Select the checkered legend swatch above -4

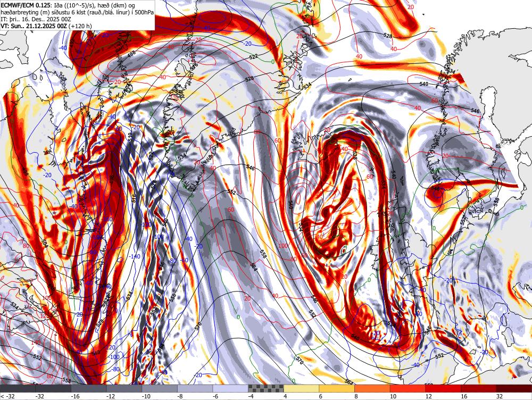266,388
